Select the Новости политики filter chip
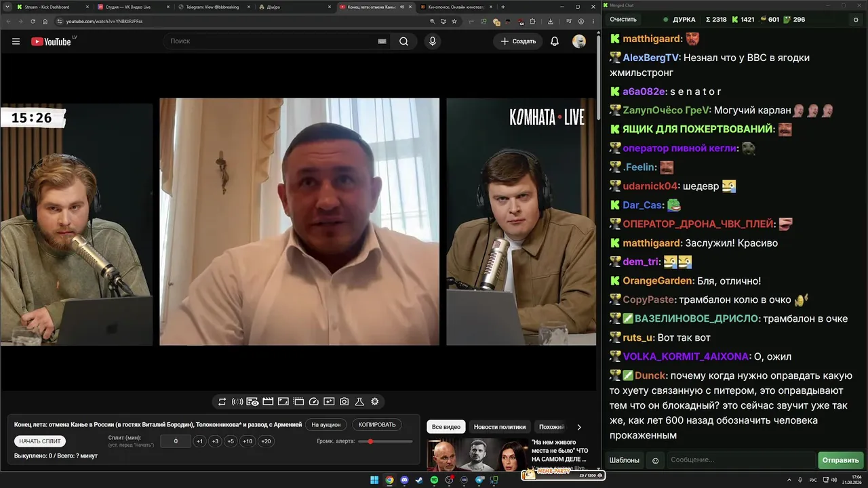The width and height of the screenshot is (868, 488). click(x=500, y=427)
